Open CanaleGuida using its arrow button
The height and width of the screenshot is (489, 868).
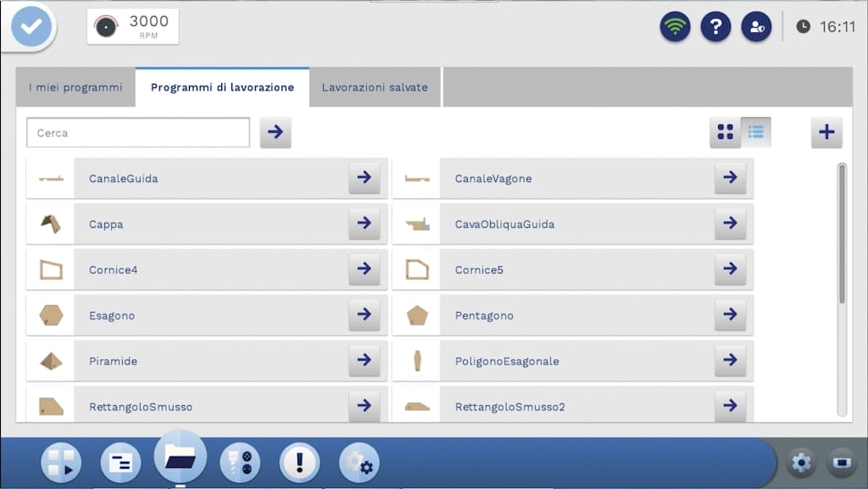coord(364,178)
